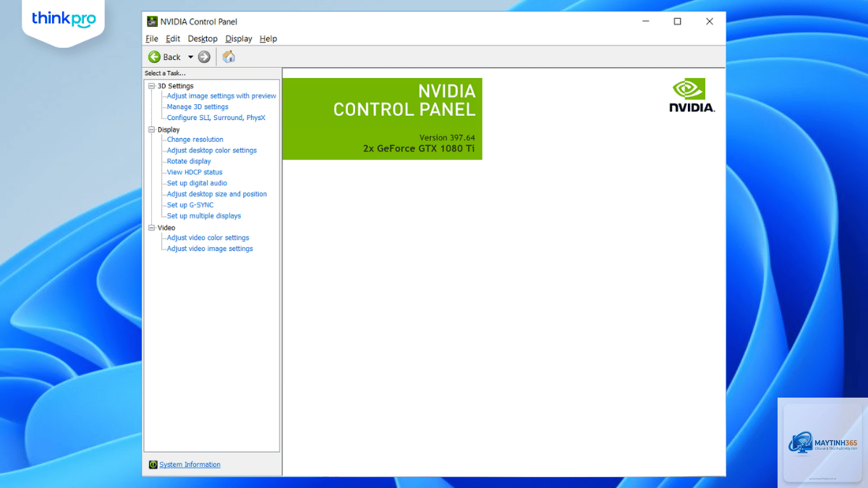This screenshot has height=488, width=868.
Task: Click the System Information icon
Action: click(x=153, y=465)
